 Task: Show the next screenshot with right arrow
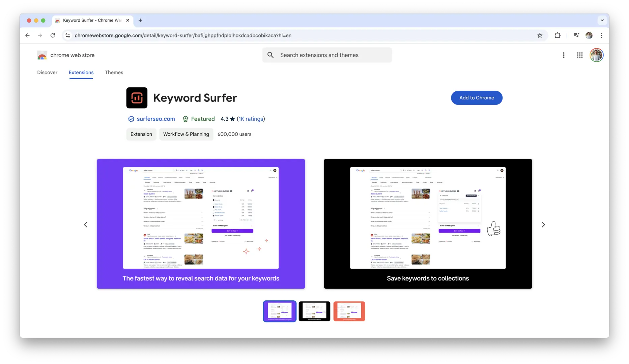tap(543, 224)
